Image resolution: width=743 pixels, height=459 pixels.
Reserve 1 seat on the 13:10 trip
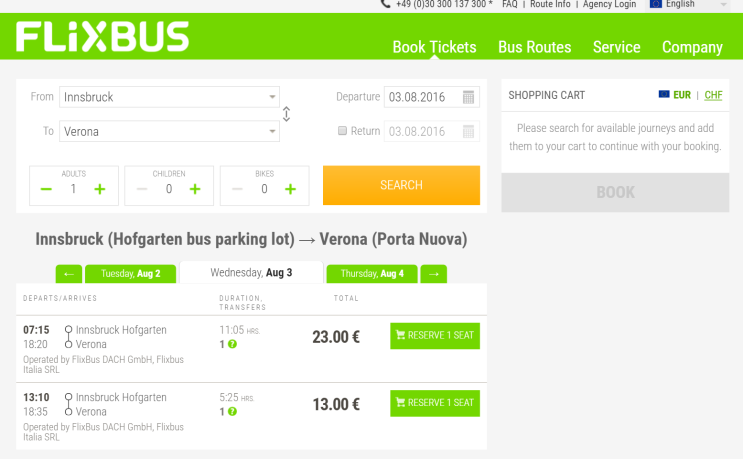pyautogui.click(x=435, y=403)
